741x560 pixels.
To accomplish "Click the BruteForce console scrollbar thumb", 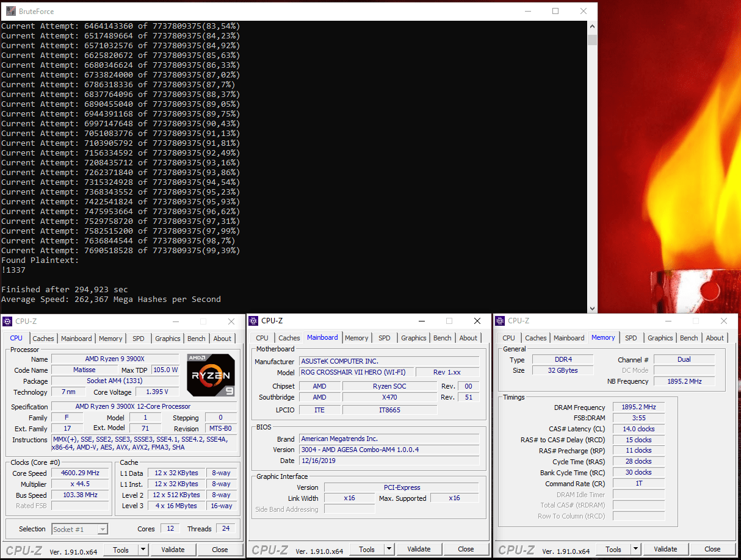I will coord(592,40).
